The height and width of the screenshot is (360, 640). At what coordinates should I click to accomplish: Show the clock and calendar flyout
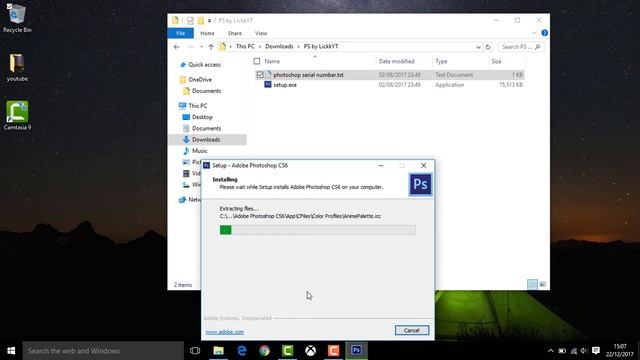click(x=620, y=351)
